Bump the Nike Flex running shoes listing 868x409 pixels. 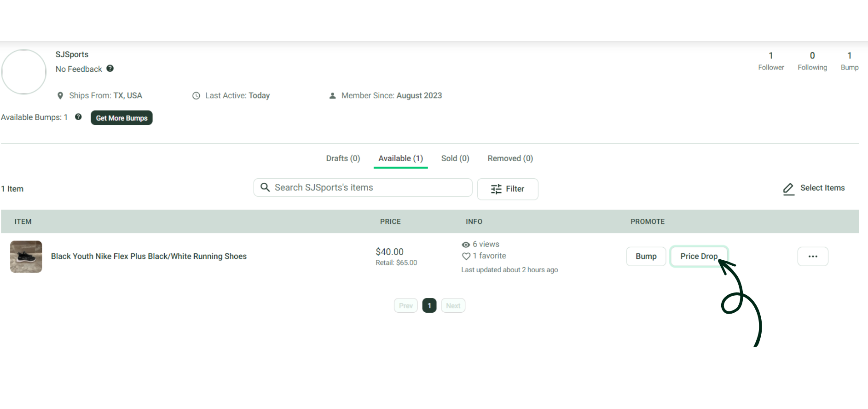[646, 257]
